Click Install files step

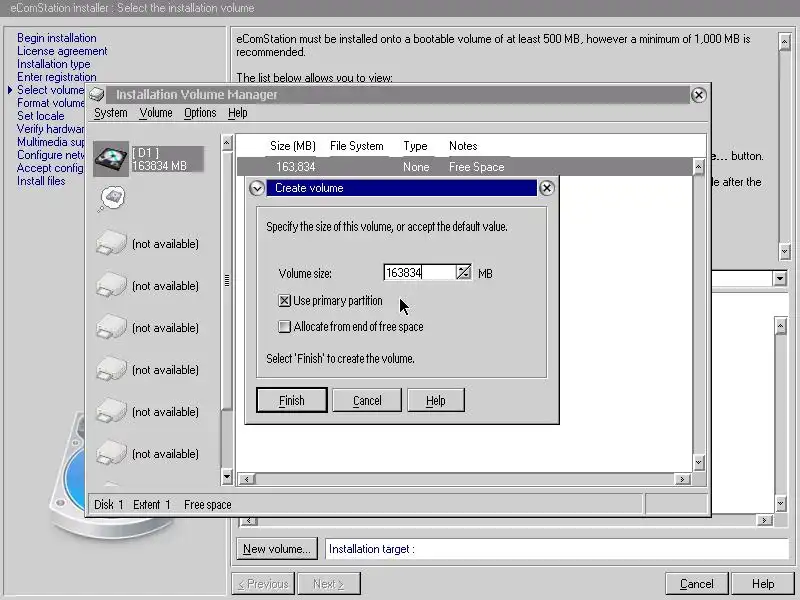[x=41, y=181]
